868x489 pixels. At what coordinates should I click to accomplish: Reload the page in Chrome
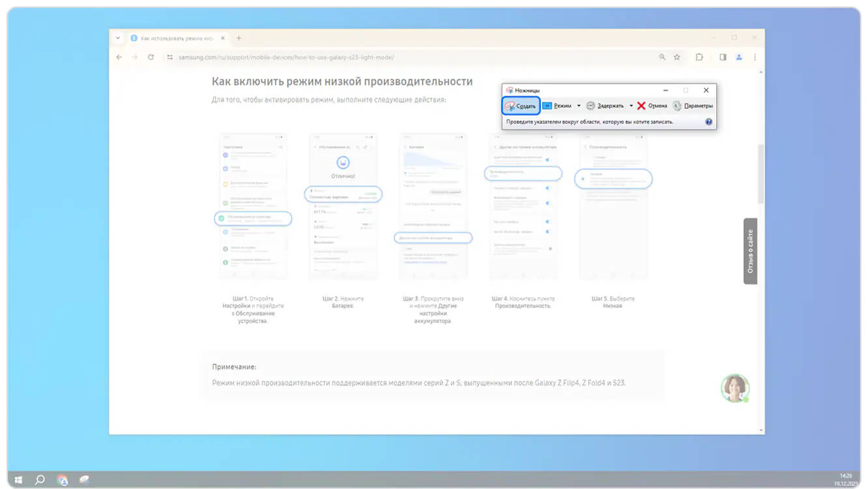pos(151,57)
